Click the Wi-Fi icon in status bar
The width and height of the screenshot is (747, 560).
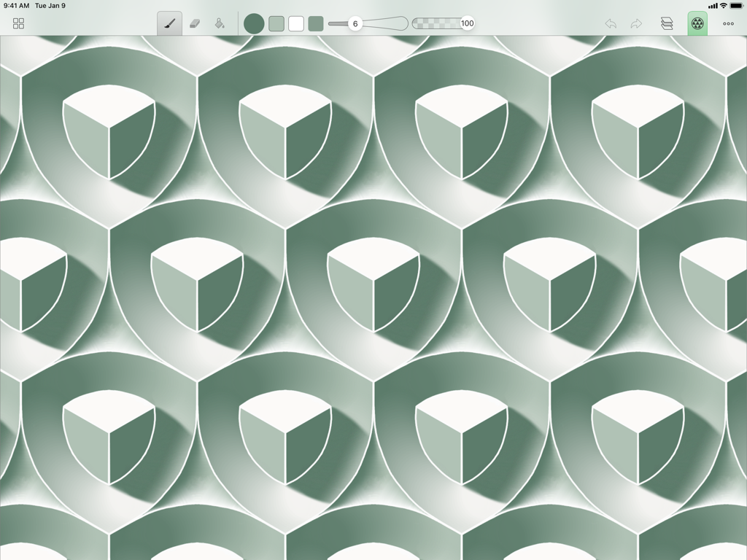723,6
